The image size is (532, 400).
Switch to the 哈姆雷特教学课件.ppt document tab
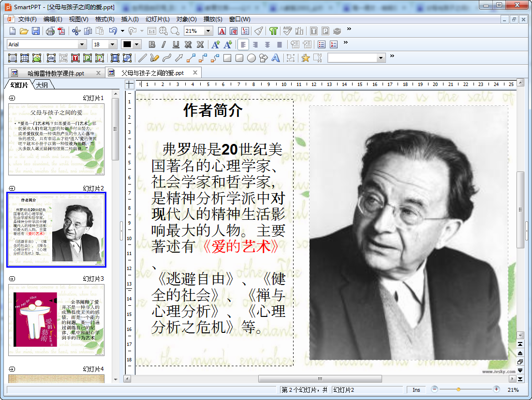coord(56,73)
